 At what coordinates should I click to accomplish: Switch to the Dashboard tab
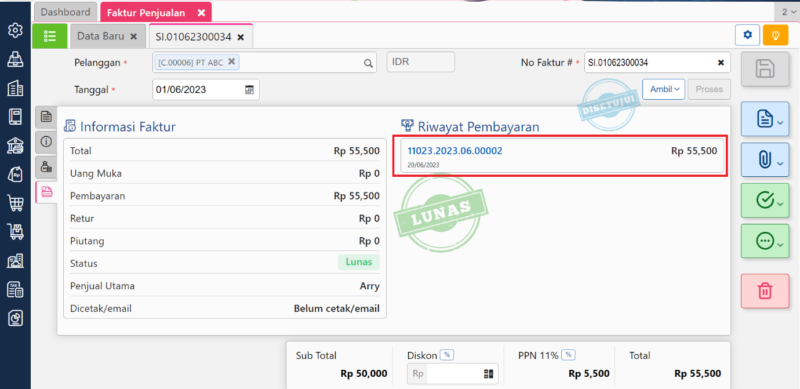click(65, 12)
